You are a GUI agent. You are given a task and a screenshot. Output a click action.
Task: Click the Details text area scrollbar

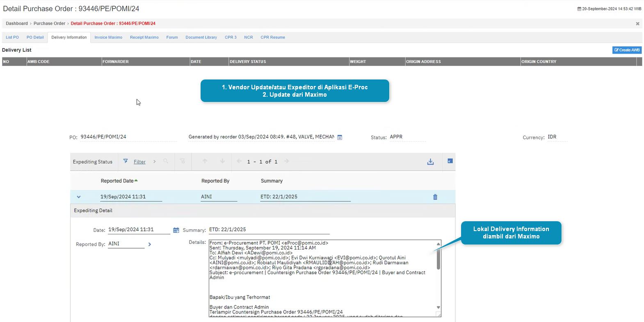tap(438, 260)
